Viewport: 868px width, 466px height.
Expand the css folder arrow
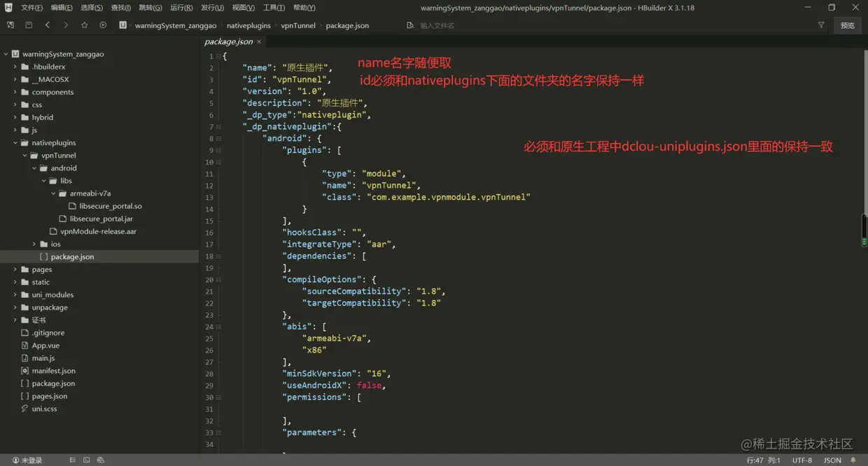15,104
